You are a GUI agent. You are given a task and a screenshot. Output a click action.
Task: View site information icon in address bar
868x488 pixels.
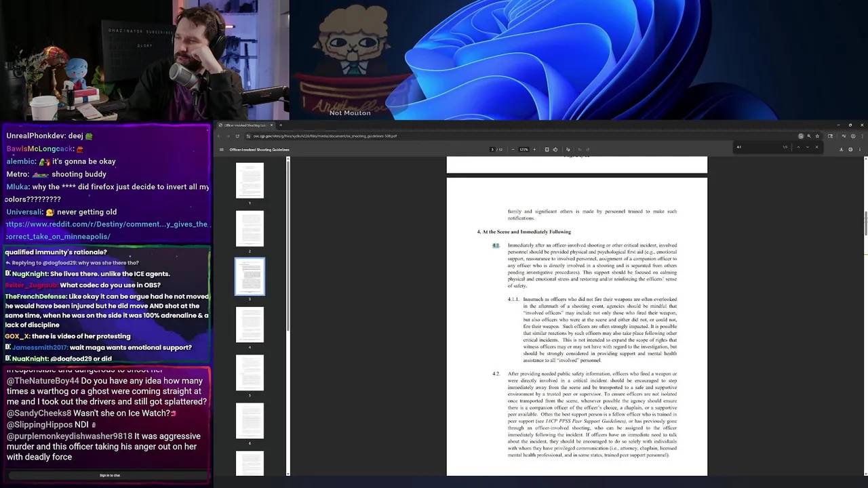click(x=248, y=136)
